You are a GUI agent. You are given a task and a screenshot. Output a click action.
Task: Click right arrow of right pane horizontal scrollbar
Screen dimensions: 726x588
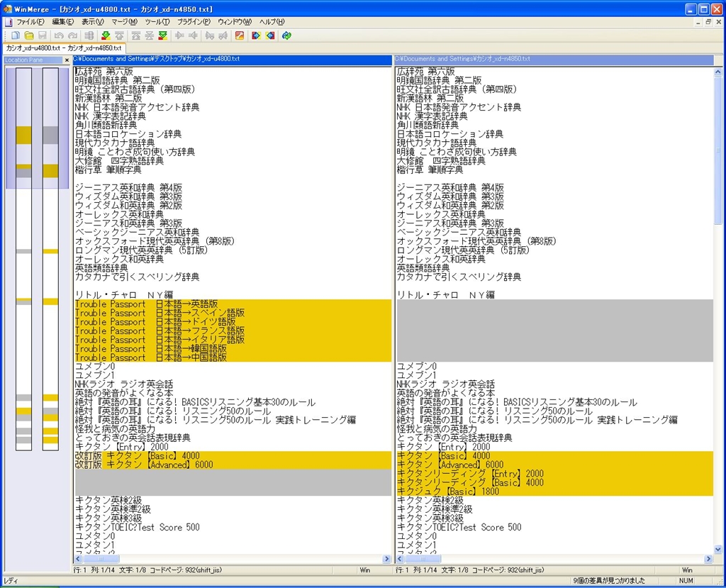(708, 559)
